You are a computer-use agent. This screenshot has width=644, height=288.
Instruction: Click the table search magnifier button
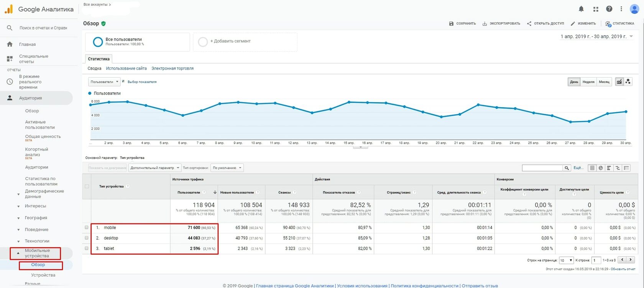coord(567,168)
